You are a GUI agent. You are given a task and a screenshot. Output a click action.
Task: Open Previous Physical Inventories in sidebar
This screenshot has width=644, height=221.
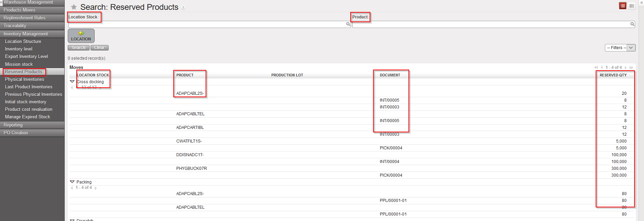[x=33, y=94]
